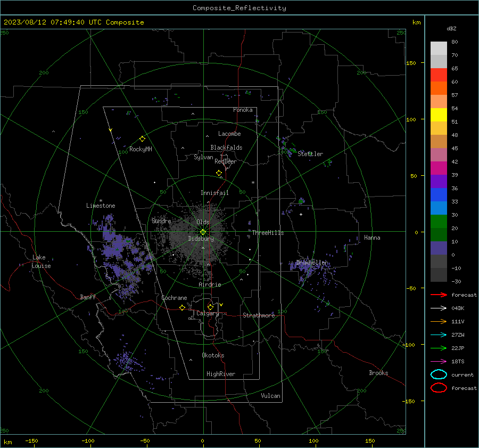Click the Calgary city label
479x448 pixels.
[208, 313]
